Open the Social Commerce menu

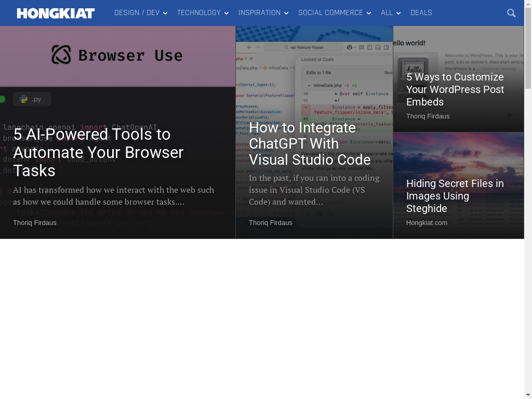pyautogui.click(x=330, y=12)
